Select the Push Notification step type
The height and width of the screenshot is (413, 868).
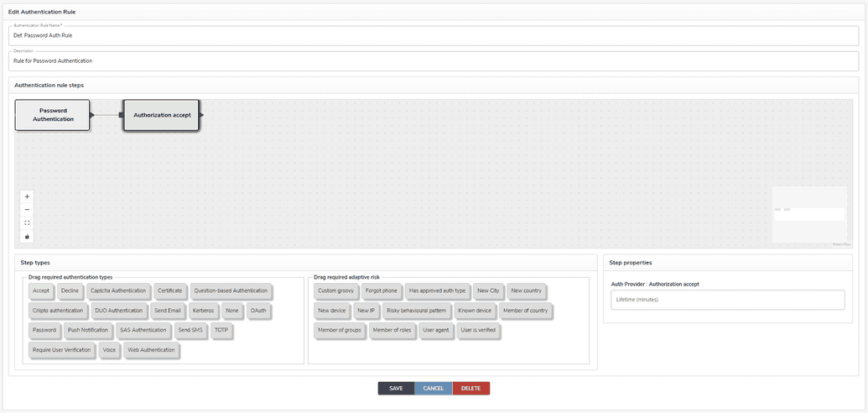pos(88,331)
